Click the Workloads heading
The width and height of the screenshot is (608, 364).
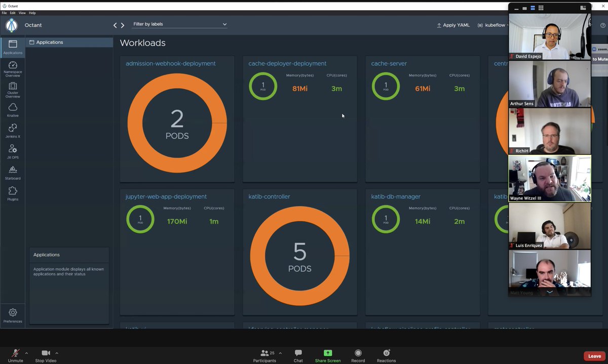pyautogui.click(x=142, y=43)
